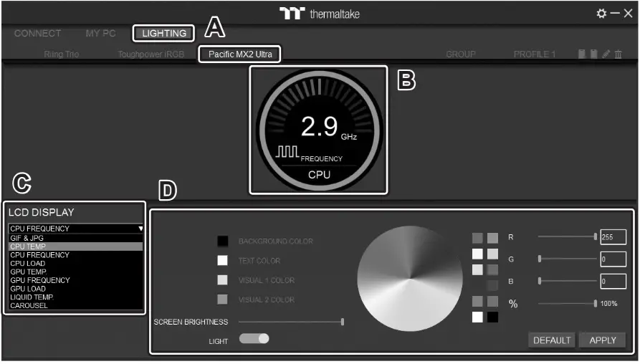This screenshot has height=364, width=640.
Task: Choose the black preset color swatch
Action: tap(492, 317)
